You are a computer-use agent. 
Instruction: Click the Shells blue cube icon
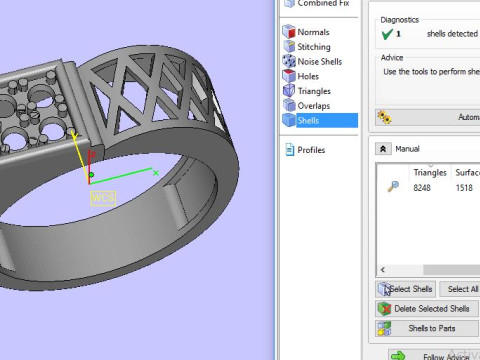point(289,120)
